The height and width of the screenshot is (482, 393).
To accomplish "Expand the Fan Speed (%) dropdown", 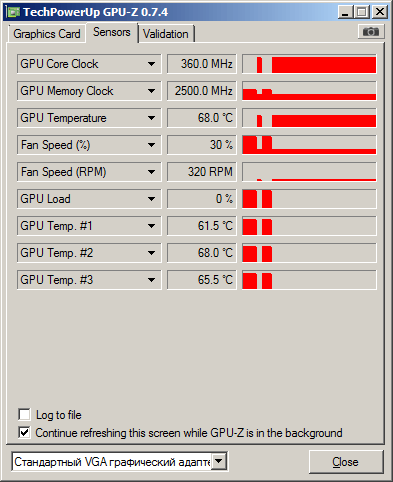I will point(151,145).
